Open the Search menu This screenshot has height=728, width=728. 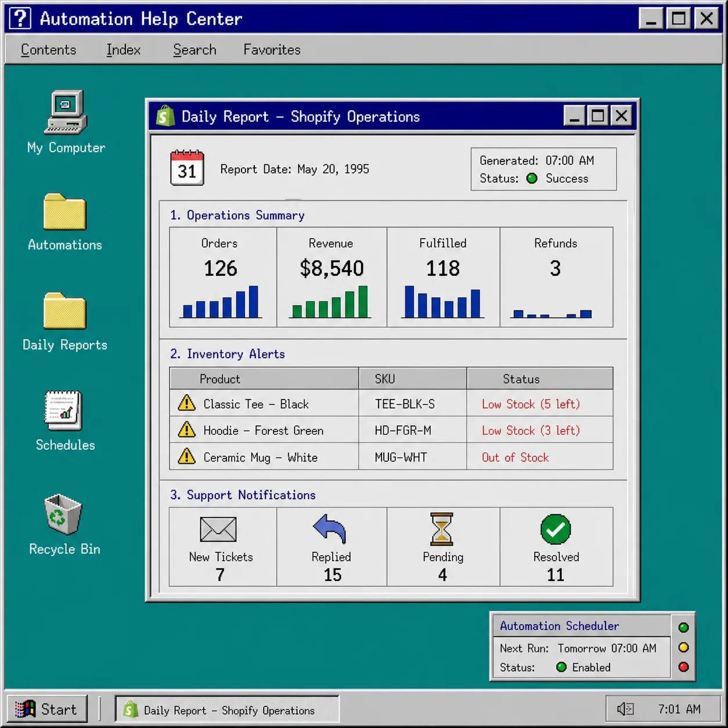pos(194,50)
